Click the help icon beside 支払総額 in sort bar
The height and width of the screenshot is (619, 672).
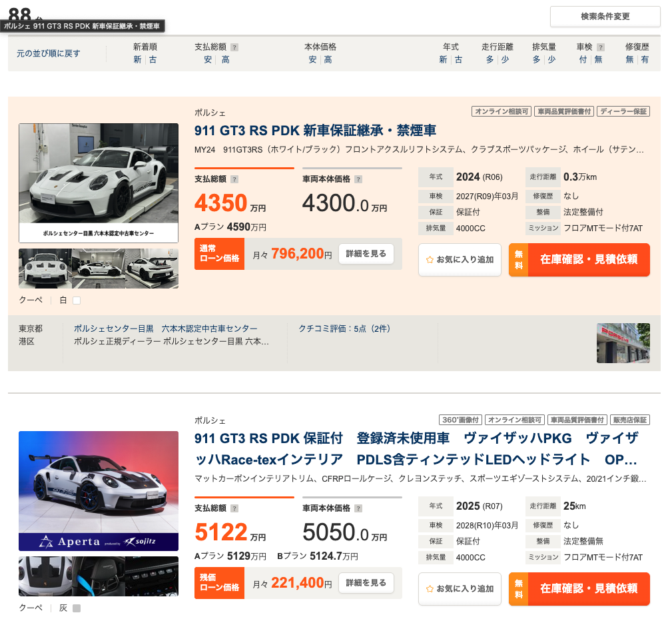tap(234, 47)
